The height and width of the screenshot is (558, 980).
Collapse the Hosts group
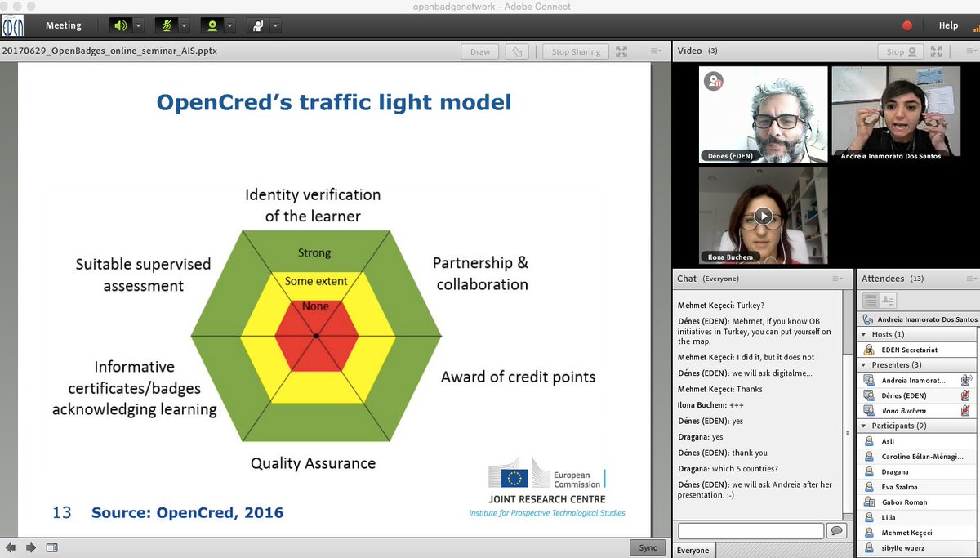point(864,334)
